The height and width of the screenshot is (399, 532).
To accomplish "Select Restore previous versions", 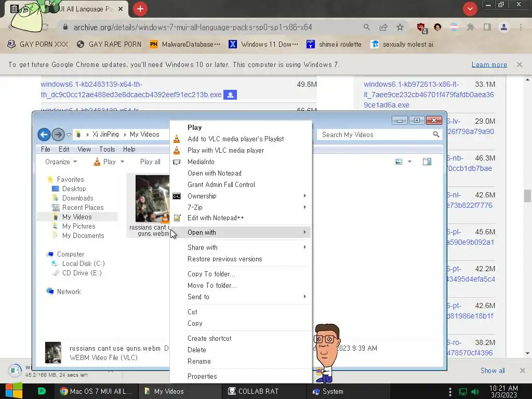I will coord(241,259).
